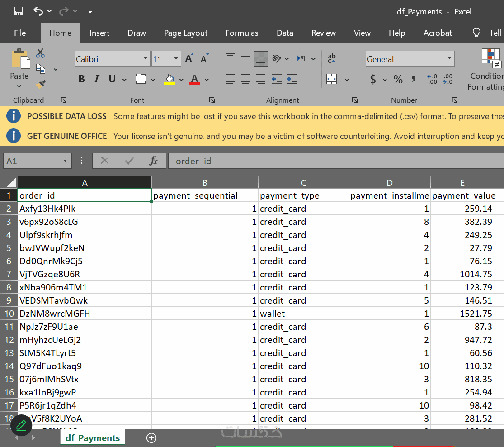Apply red font color

[195, 79]
